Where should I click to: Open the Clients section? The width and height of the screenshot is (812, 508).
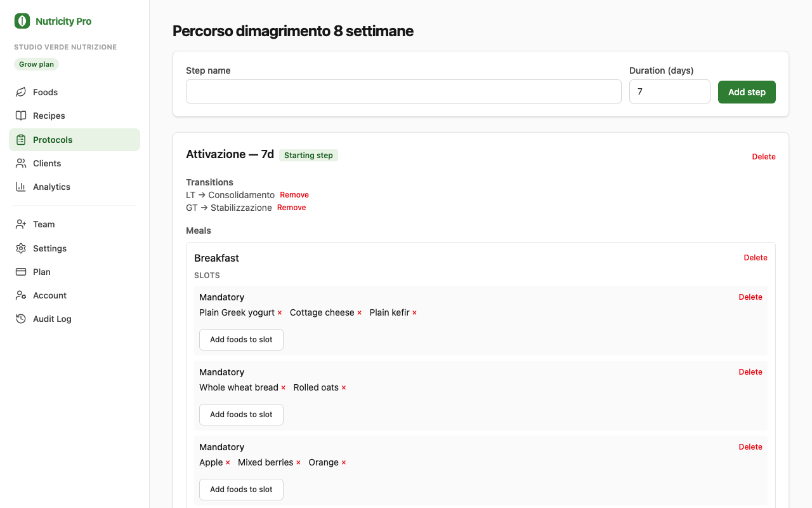[74, 163]
